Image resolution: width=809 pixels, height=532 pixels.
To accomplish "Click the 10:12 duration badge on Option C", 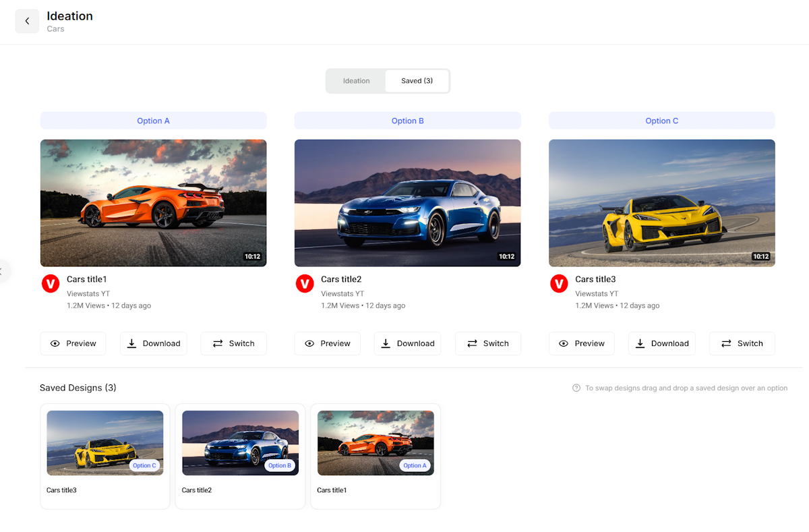I will click(x=761, y=256).
